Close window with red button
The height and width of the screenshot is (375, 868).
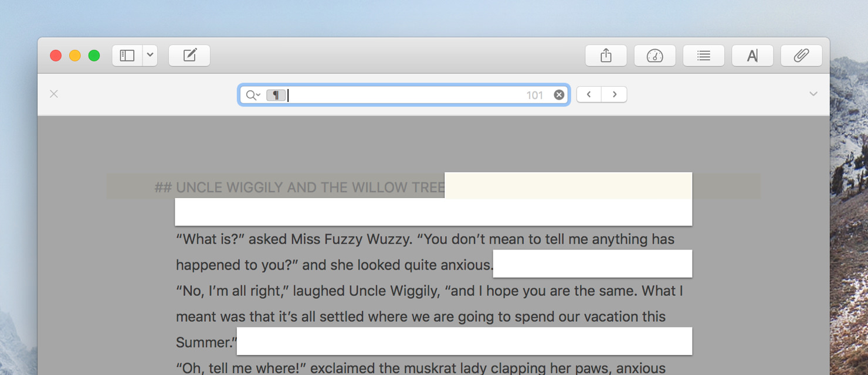click(x=56, y=56)
